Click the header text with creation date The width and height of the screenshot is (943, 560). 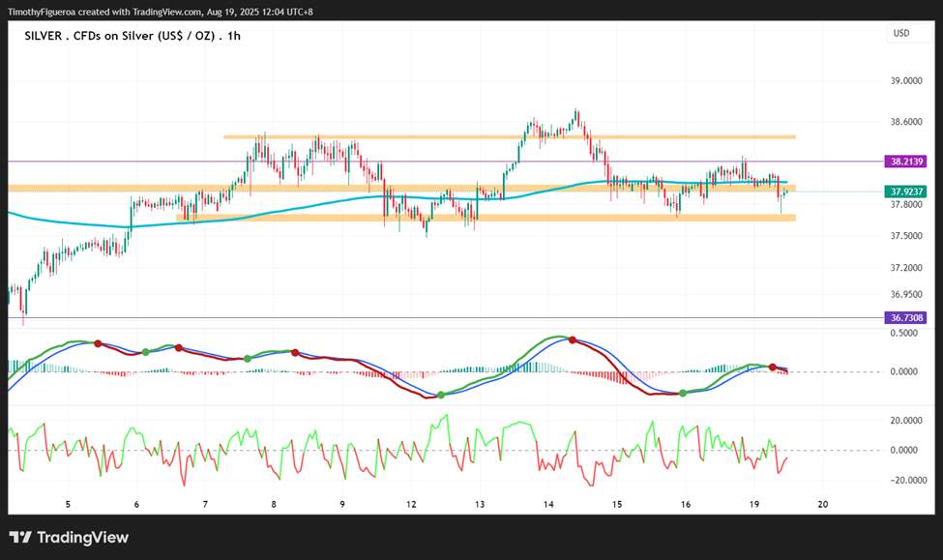point(160,12)
